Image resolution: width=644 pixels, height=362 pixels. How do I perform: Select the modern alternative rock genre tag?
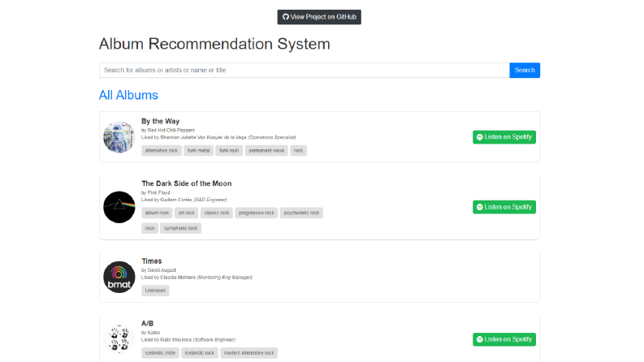[x=249, y=353]
